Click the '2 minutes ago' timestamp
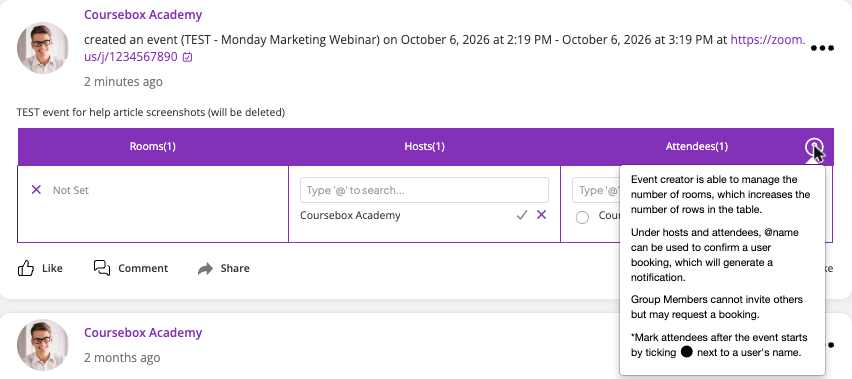Viewport: 852px width, 379px height. [123, 82]
